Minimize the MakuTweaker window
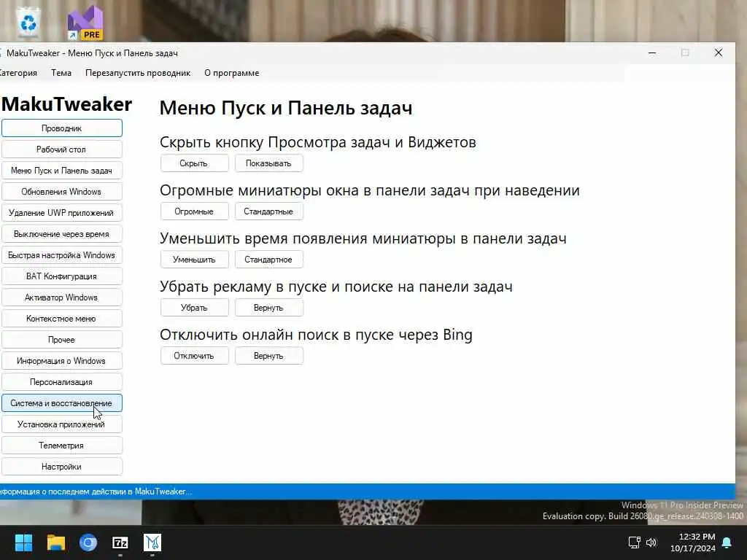The width and height of the screenshot is (747, 560). (x=652, y=52)
